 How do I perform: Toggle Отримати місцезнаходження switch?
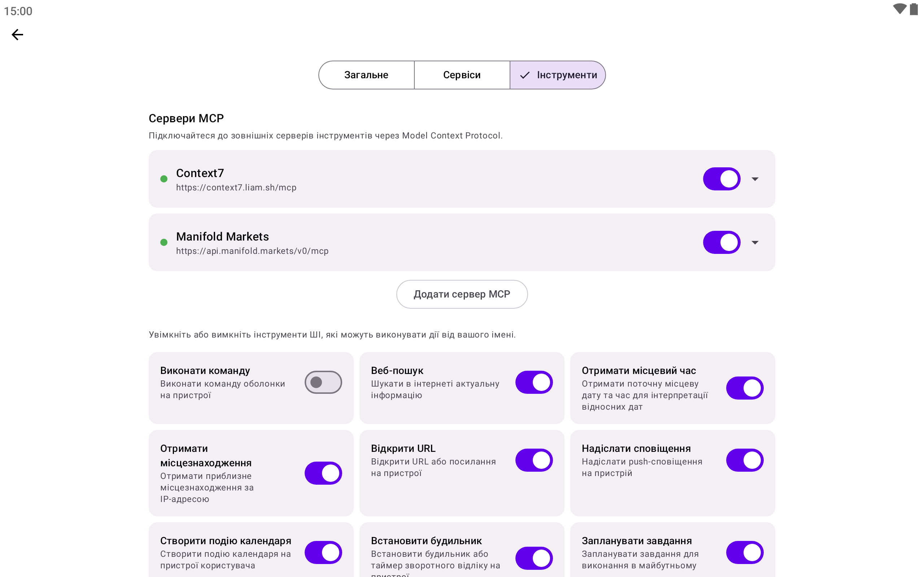click(323, 473)
